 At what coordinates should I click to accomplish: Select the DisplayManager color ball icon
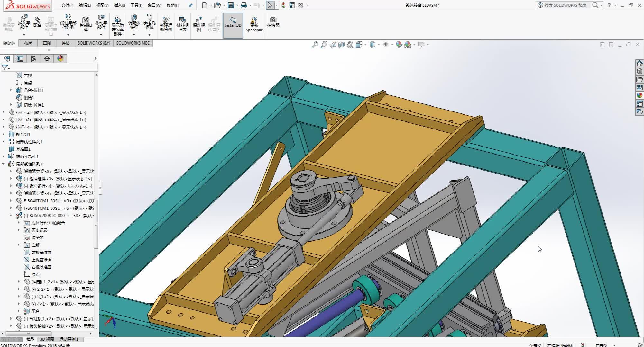pos(60,58)
